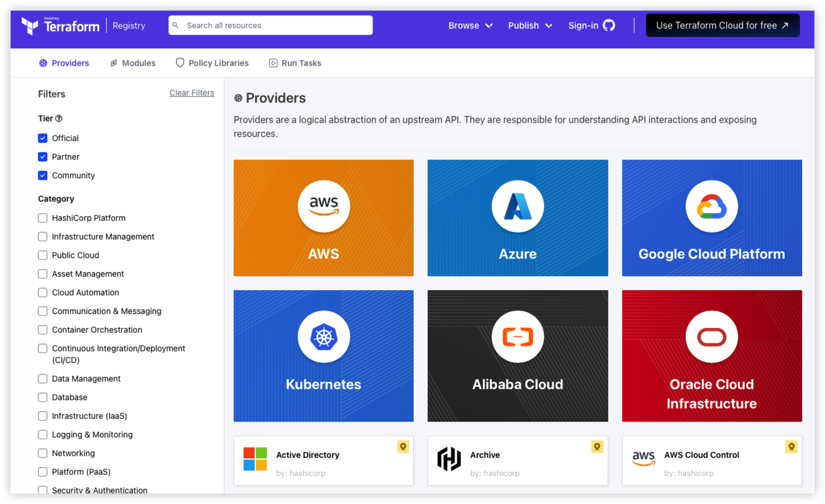Select the Kubernetes wheel icon tile

[323, 337]
